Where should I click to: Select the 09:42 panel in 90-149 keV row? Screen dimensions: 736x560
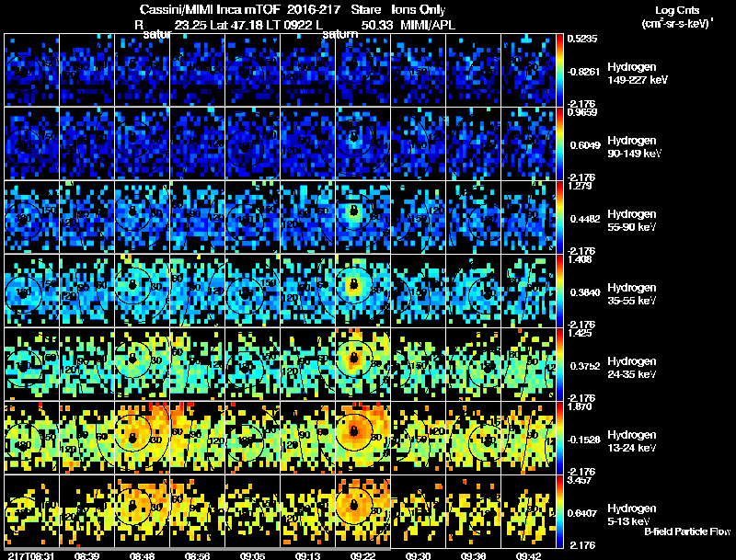tap(528, 143)
